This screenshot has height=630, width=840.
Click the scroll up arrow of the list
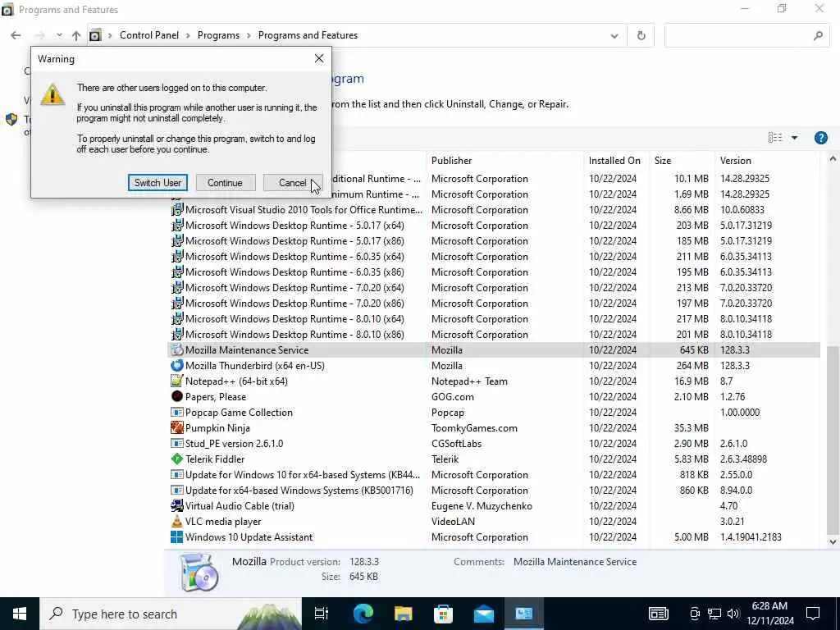(x=833, y=158)
